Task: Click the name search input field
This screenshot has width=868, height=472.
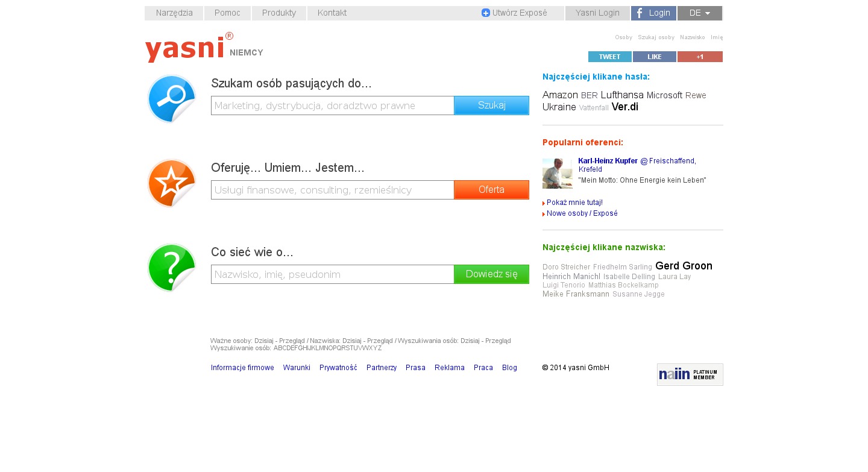Action: tap(333, 274)
